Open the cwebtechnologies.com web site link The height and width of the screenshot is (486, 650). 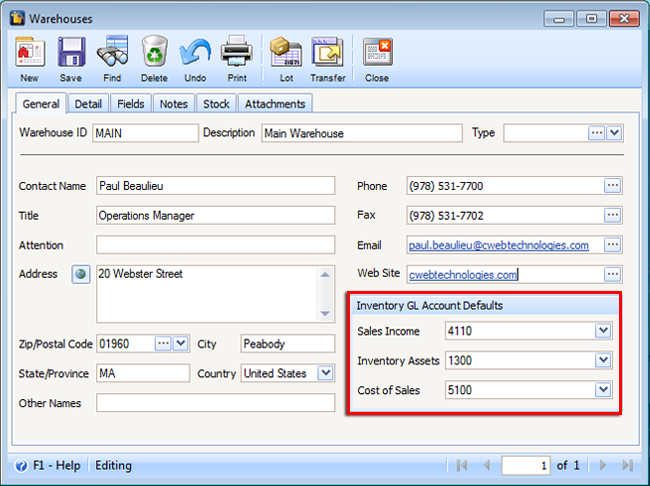pos(463,275)
